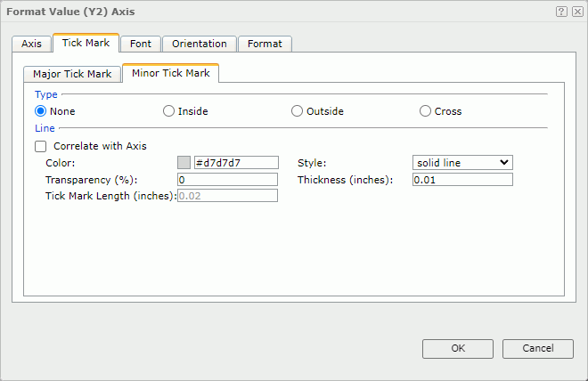588x381 pixels.
Task: Click the Format Value (Y2) Axis title
Action: click(x=70, y=12)
